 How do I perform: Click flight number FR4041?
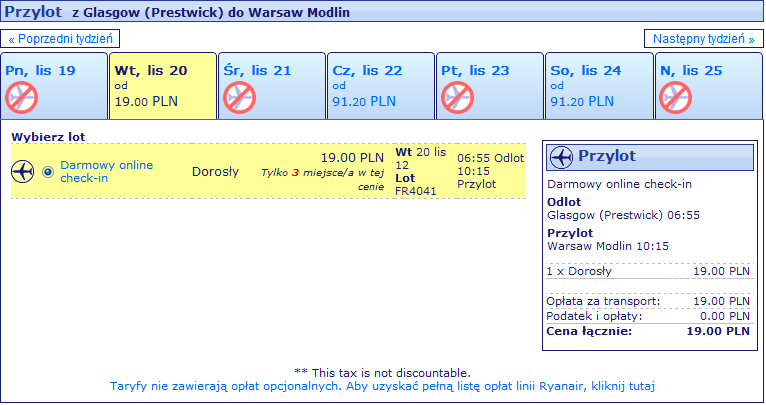(416, 191)
